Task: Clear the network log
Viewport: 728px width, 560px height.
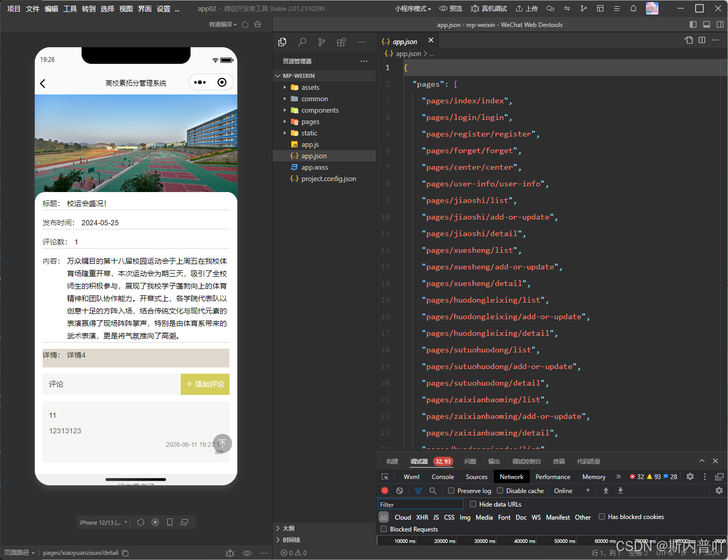Action: [399, 490]
